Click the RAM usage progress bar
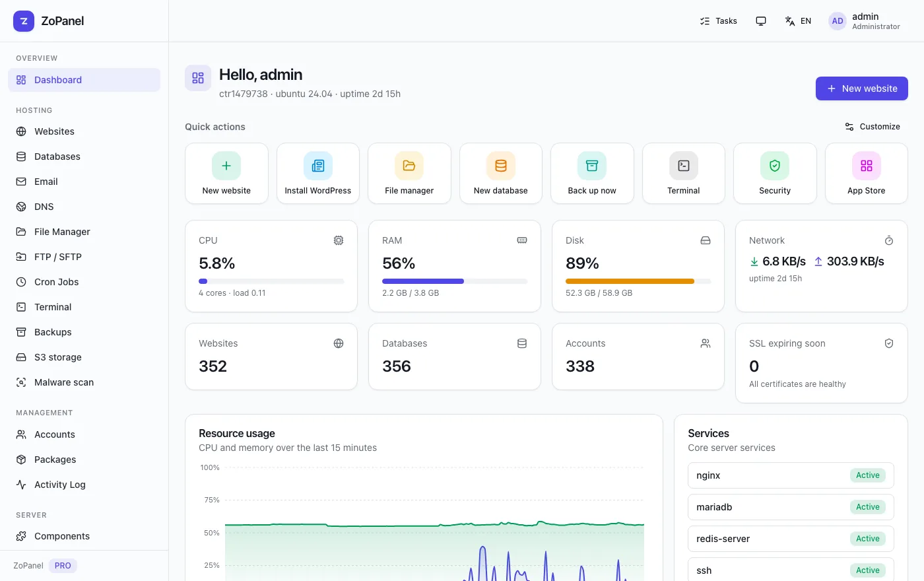 pyautogui.click(x=455, y=281)
